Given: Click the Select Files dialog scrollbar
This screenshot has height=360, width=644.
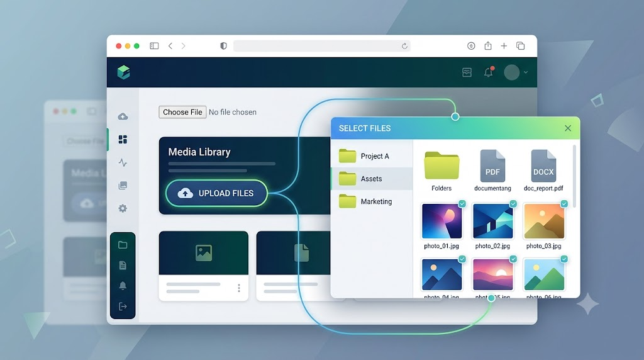Looking at the screenshot, I should pos(574,176).
